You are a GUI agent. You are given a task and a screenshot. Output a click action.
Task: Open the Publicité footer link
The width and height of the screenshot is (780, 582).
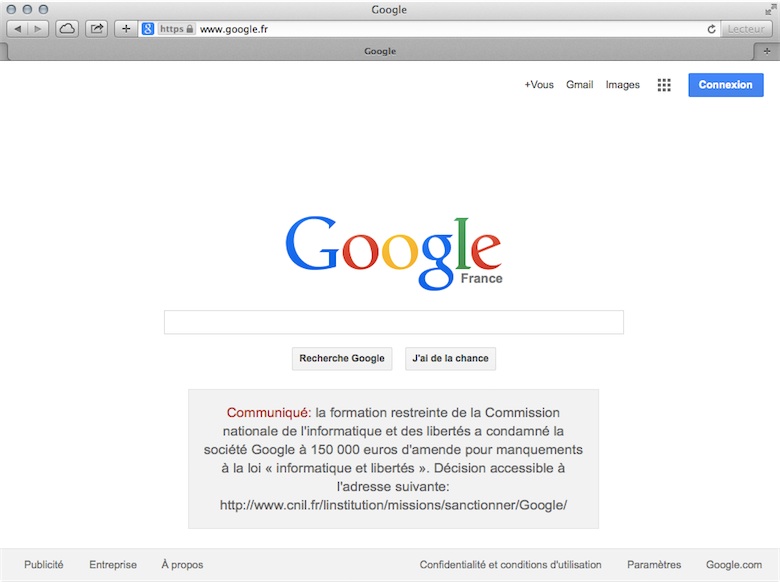(44, 565)
